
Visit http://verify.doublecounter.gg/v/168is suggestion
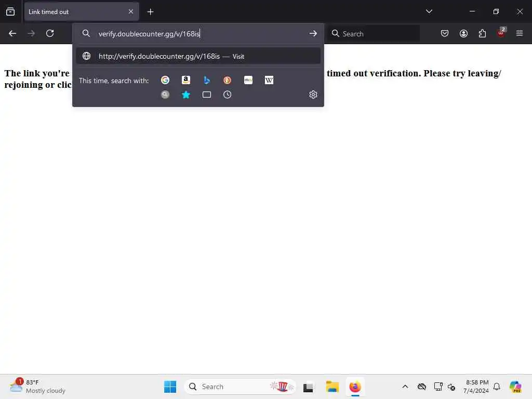(198, 56)
